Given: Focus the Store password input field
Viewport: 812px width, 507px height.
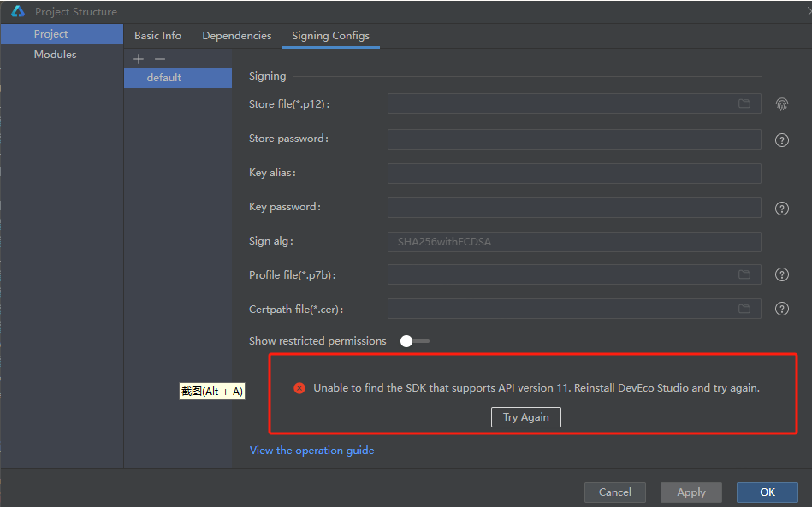Looking at the screenshot, I should tap(574, 139).
